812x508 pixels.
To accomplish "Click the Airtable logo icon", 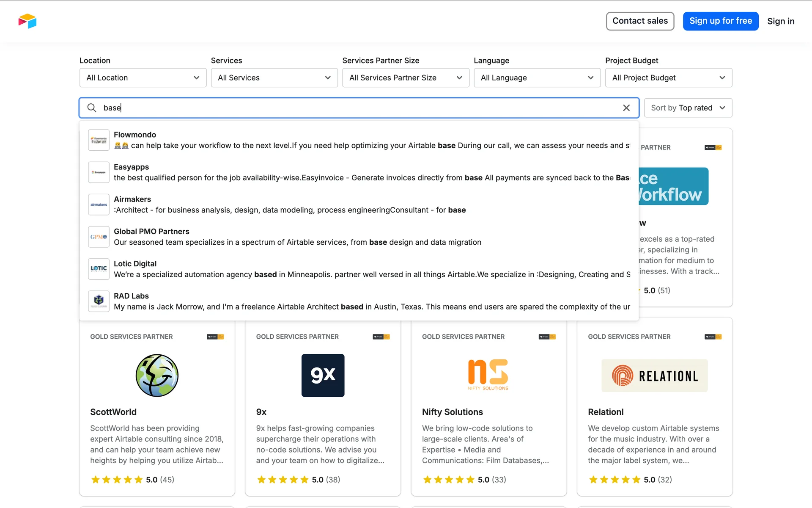I will tap(27, 21).
